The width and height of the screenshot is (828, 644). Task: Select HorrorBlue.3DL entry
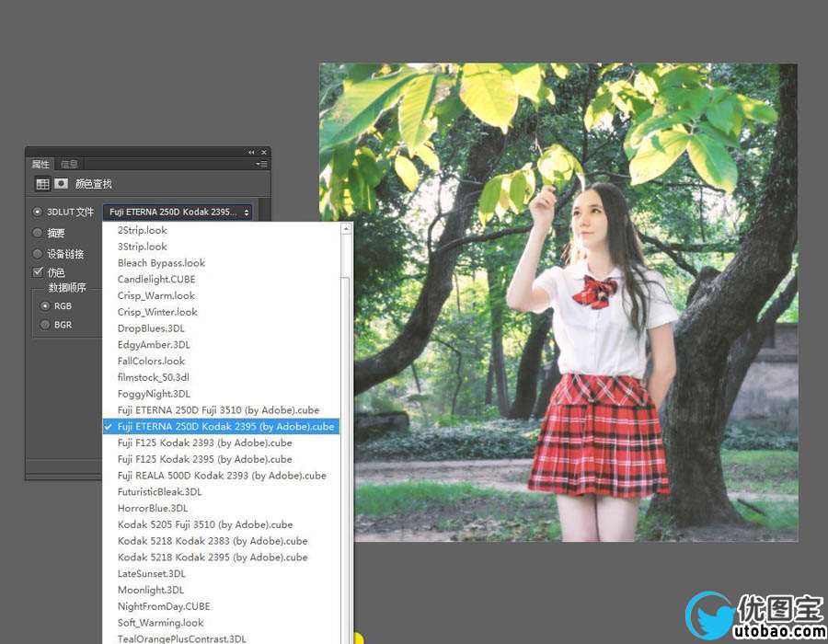[221, 509]
